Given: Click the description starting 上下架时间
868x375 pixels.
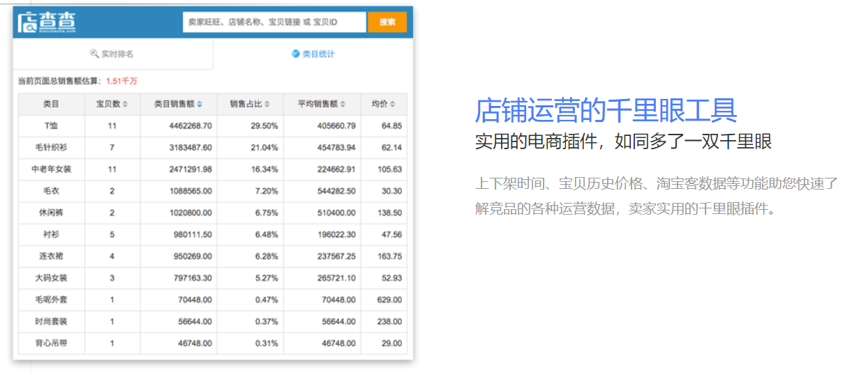Looking at the screenshot, I should [x=657, y=197].
